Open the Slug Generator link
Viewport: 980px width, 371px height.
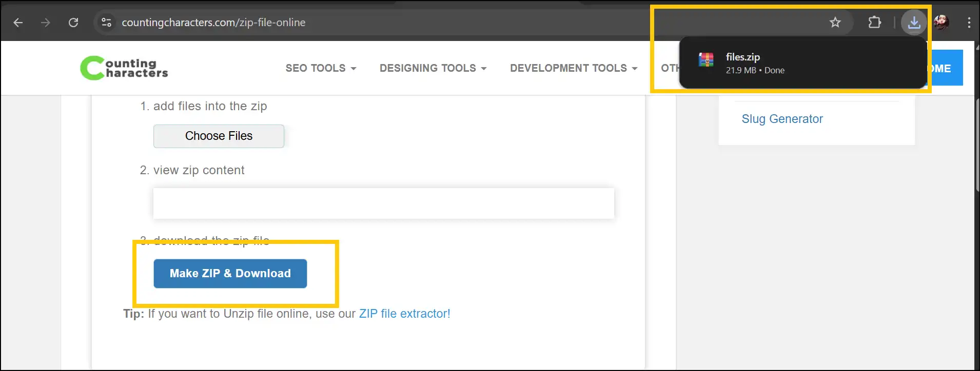click(782, 119)
